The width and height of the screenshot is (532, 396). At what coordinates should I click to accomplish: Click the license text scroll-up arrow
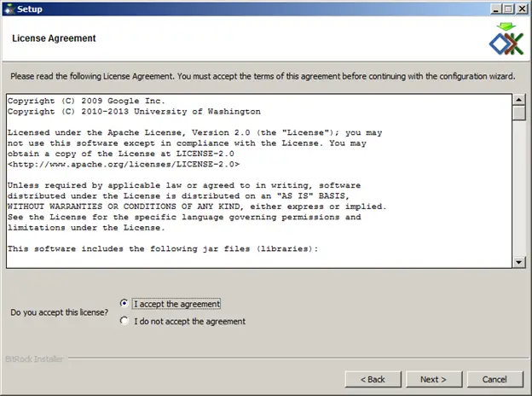(x=518, y=100)
